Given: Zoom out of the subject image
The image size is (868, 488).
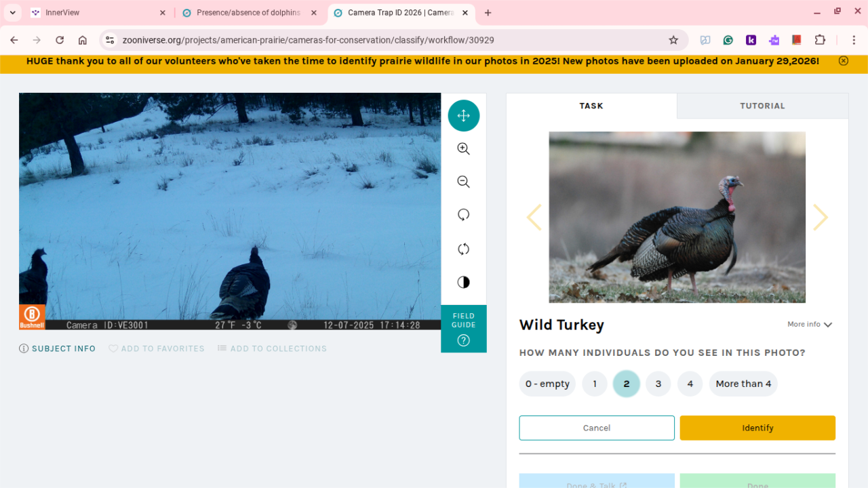Looking at the screenshot, I should point(464,182).
